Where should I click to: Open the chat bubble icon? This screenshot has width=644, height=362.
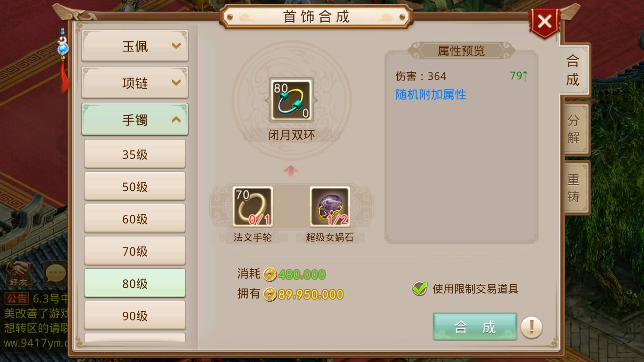(x=55, y=273)
